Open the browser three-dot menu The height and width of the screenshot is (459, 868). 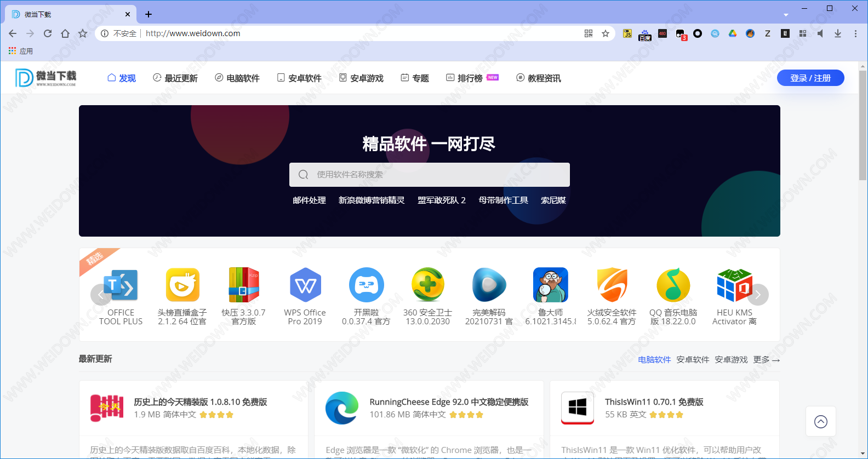tap(855, 33)
